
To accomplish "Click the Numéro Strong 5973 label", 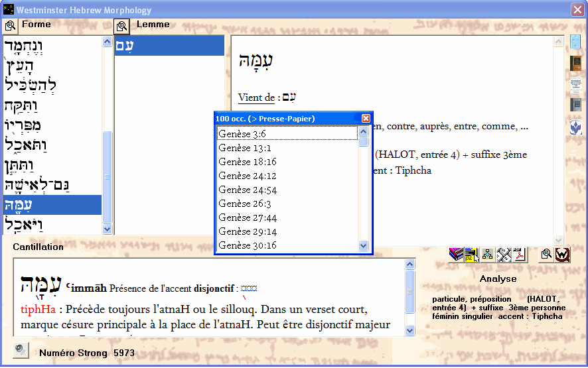I will click(x=87, y=353).
